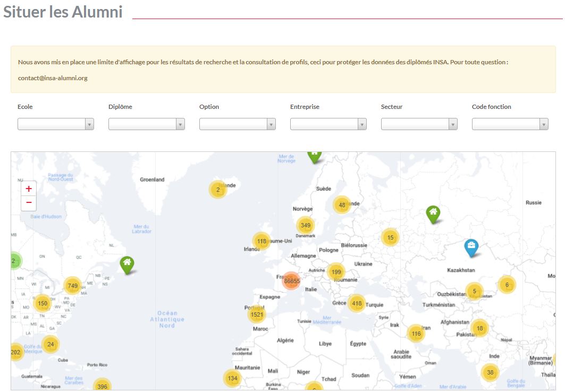Click the contact@insa-alumni.org email address
Image resolution: width=565 pixels, height=392 pixels.
53,78
